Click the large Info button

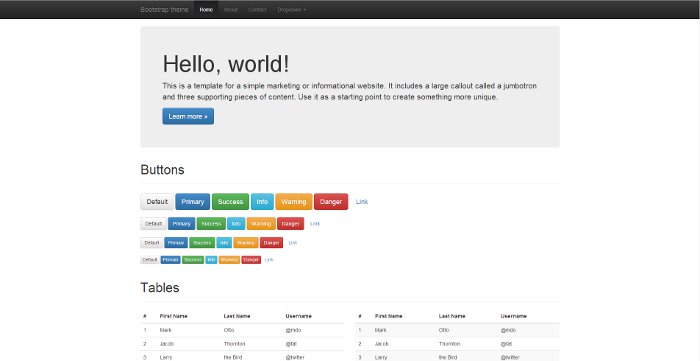point(262,202)
